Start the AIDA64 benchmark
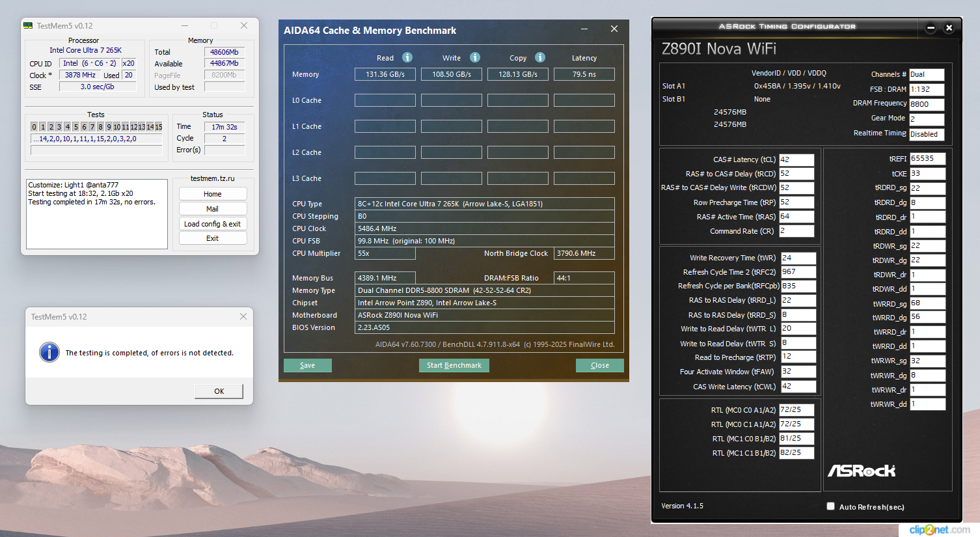Viewport: 980px width, 537px height. coord(454,365)
